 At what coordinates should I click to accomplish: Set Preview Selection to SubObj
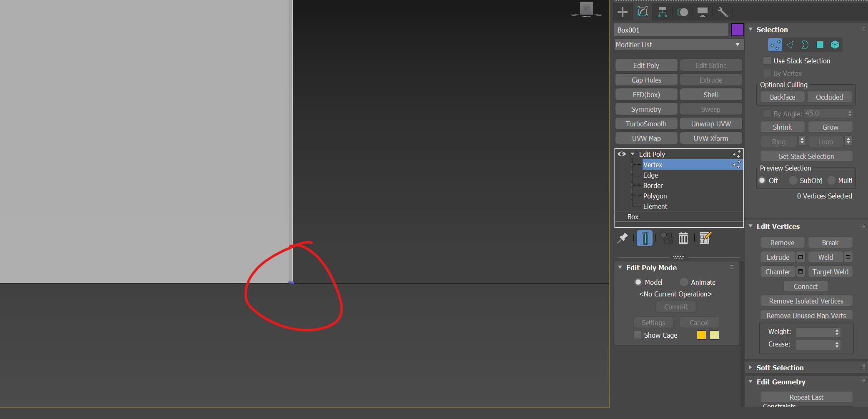click(793, 181)
